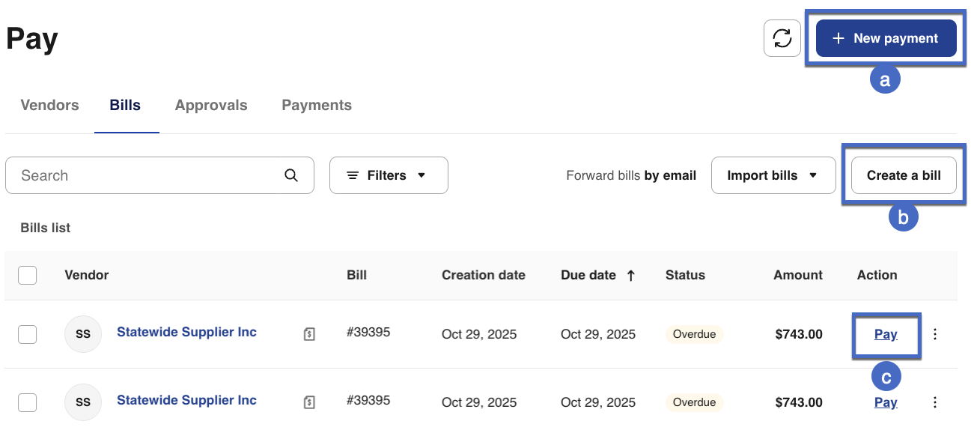Screen dimensions: 980x427
Task: Check the first Statewide Supplier bill checkbox
Action: coord(28,334)
